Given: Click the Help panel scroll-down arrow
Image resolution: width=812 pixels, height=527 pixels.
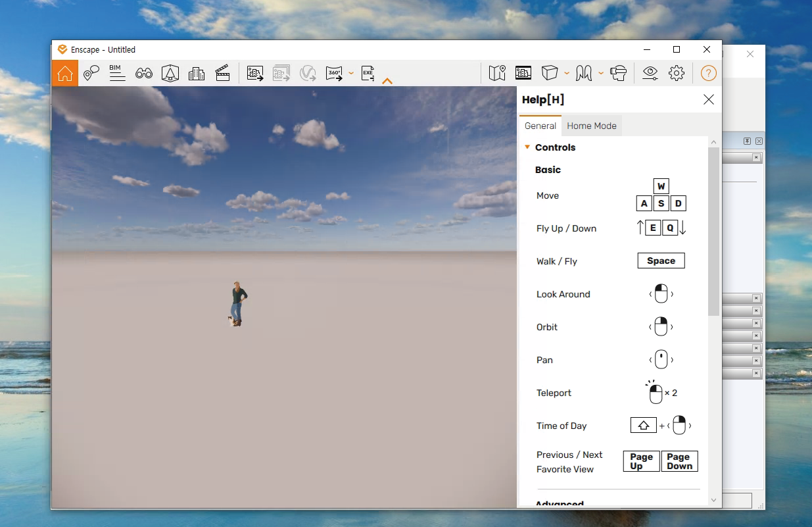Looking at the screenshot, I should click(x=714, y=501).
